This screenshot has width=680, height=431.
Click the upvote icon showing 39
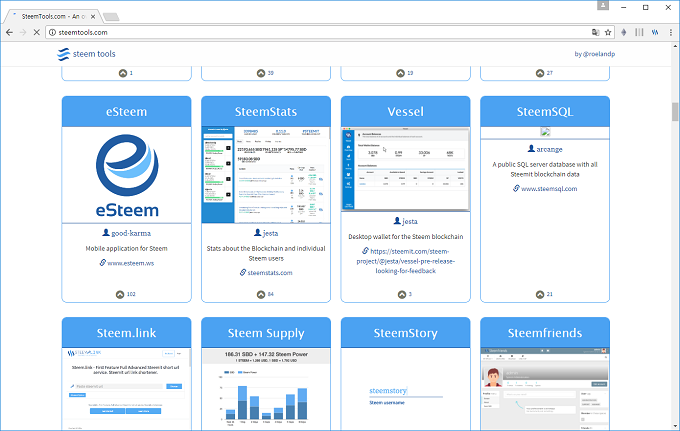[261, 73]
